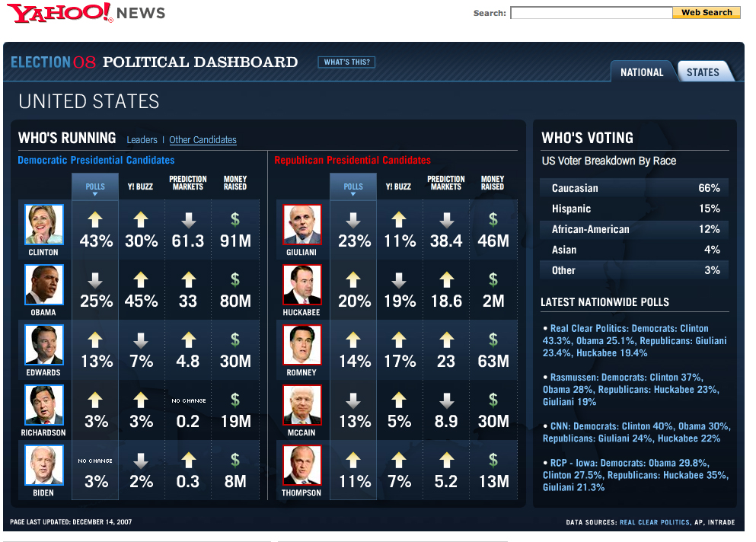
Task: Open Hillary Clinton's photo thumbnail
Action: click(44, 225)
